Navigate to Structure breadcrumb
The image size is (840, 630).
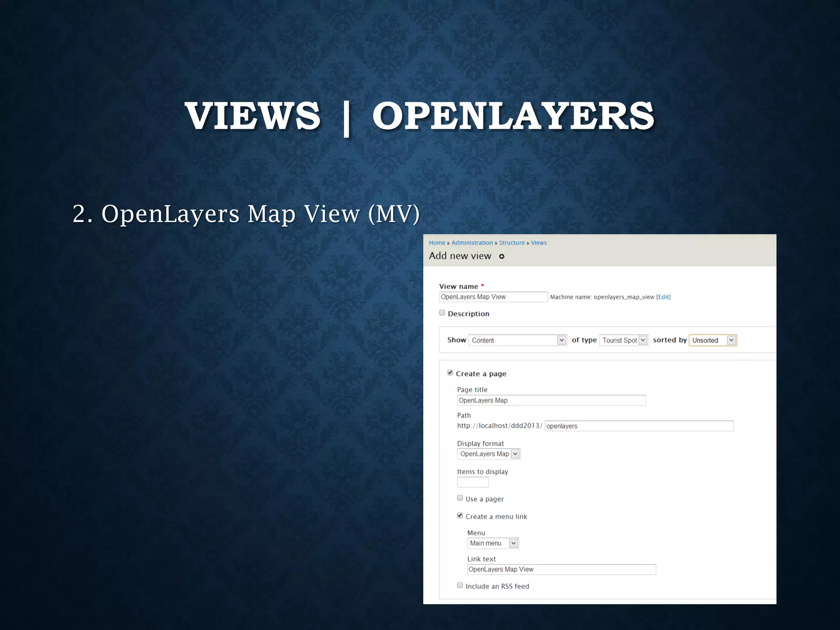point(511,243)
